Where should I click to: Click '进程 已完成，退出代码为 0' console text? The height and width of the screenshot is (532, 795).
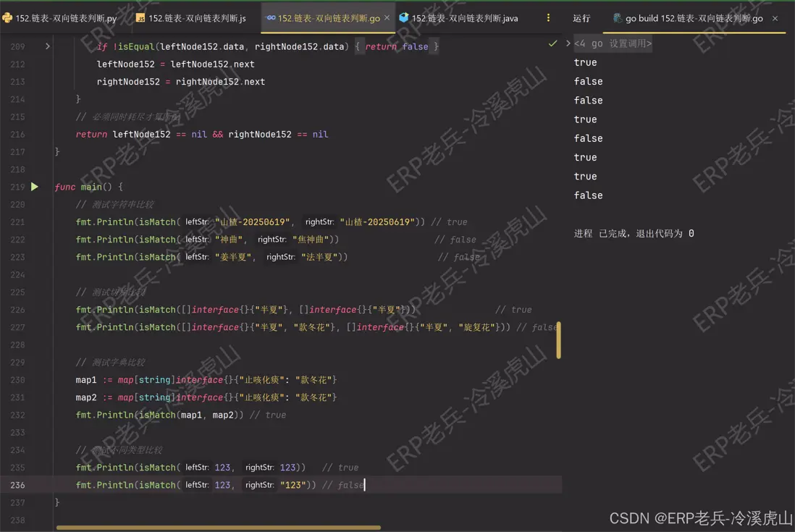pos(634,234)
